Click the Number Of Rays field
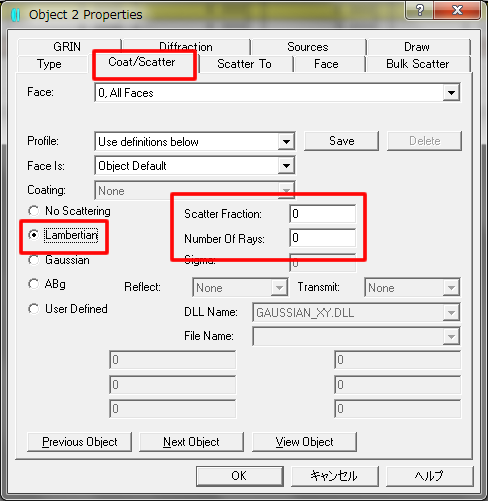488x501 pixels. (322, 238)
